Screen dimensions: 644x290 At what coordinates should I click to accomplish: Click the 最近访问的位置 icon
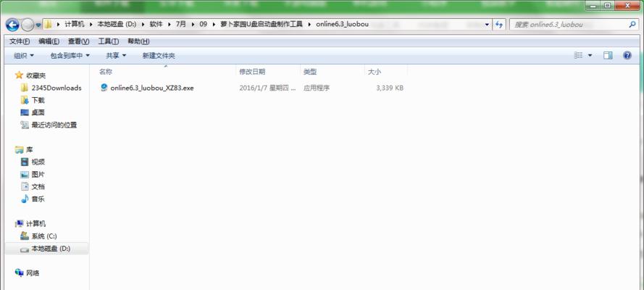point(25,125)
